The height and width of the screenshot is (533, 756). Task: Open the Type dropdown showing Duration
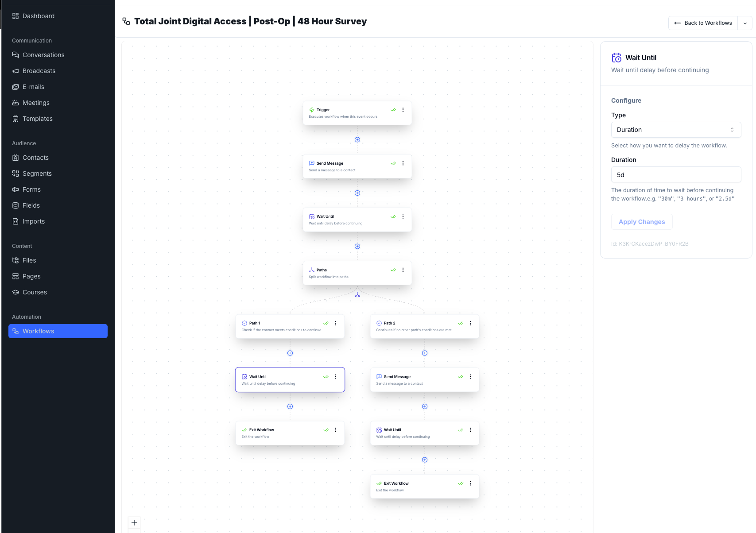[x=676, y=130]
